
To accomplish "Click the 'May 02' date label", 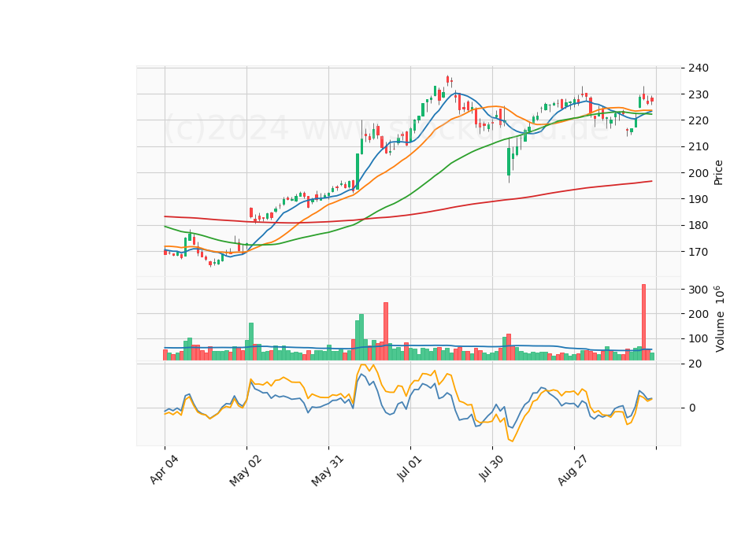I will pyautogui.click(x=246, y=471).
